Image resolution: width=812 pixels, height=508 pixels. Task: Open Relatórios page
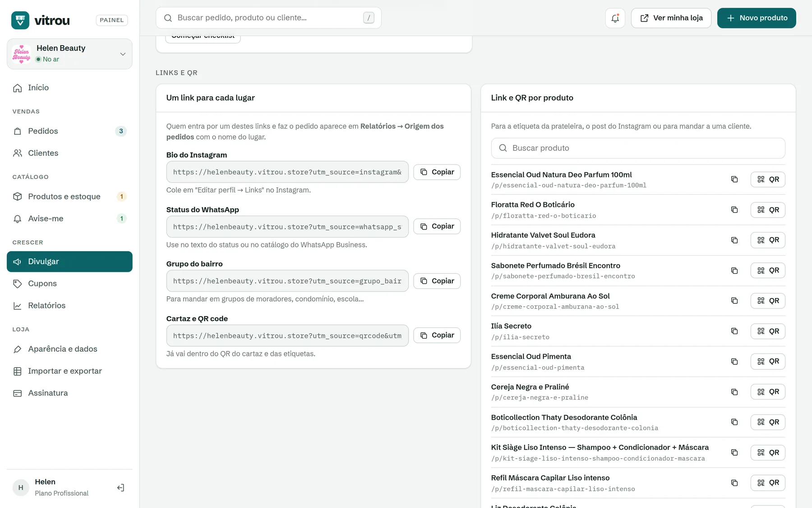[x=69, y=306]
